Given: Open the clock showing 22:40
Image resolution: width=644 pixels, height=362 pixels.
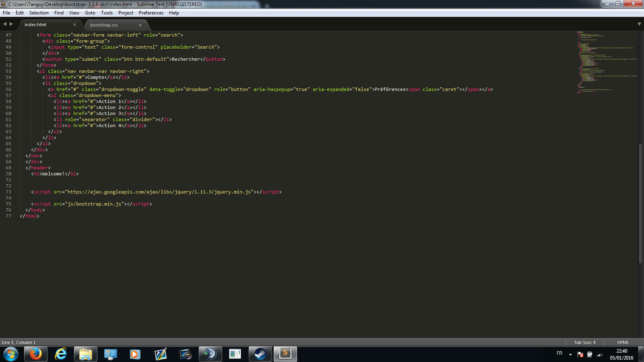Looking at the screenshot, I should click(x=621, y=354).
